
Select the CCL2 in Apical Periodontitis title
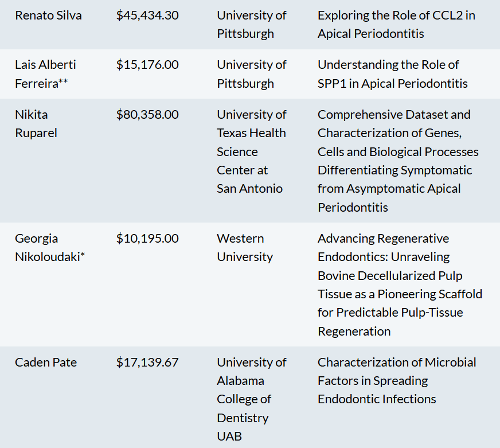[396, 25]
